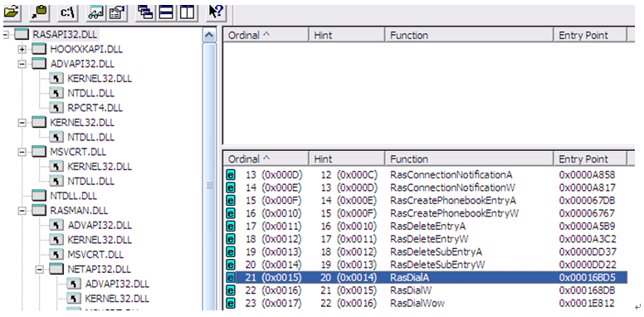Click entry point 0x000067DB

point(588,200)
